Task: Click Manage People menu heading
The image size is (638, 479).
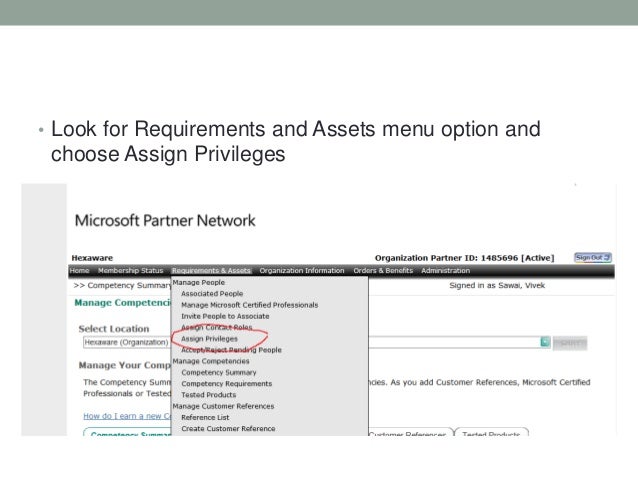Action: click(199, 282)
